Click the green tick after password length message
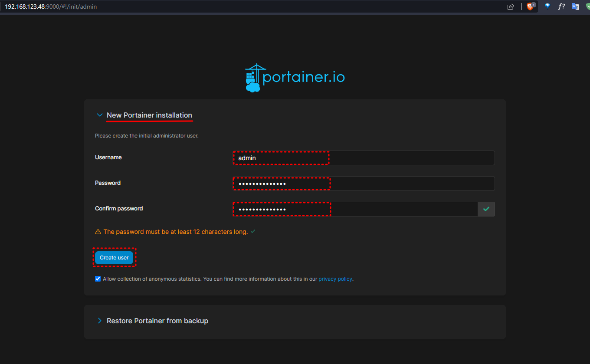 253,232
